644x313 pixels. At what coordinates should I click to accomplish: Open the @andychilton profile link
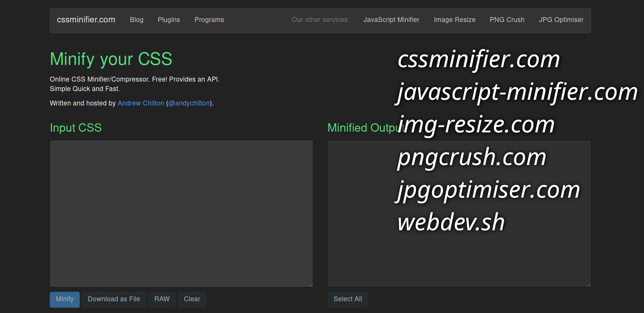coord(189,103)
